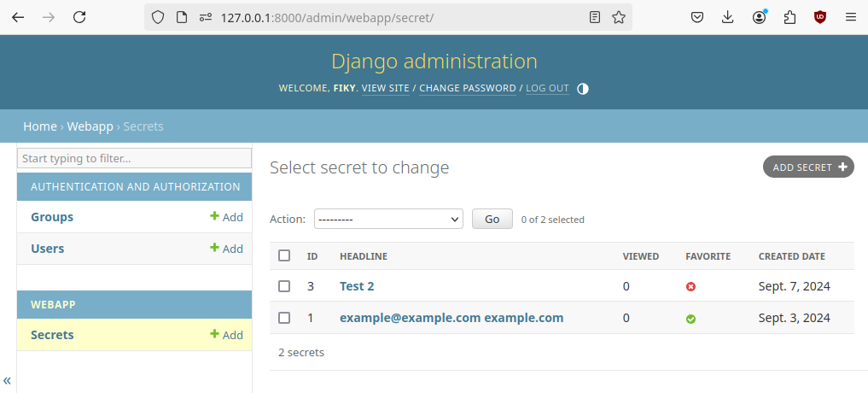Open the Action dropdown

coord(388,220)
